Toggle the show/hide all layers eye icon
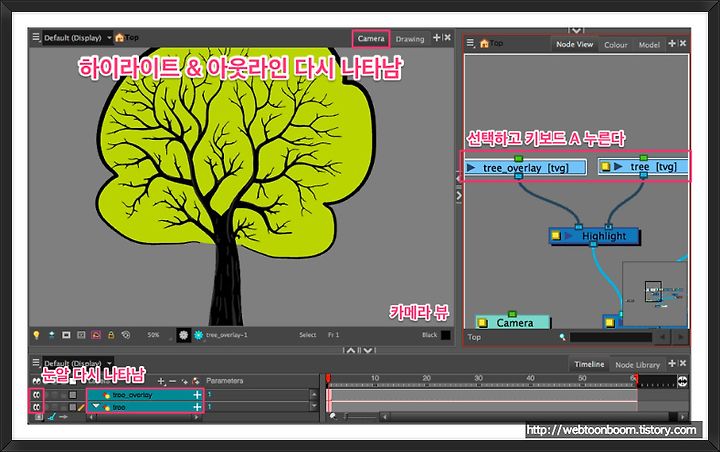Viewport: 720px width, 452px height. [36, 381]
